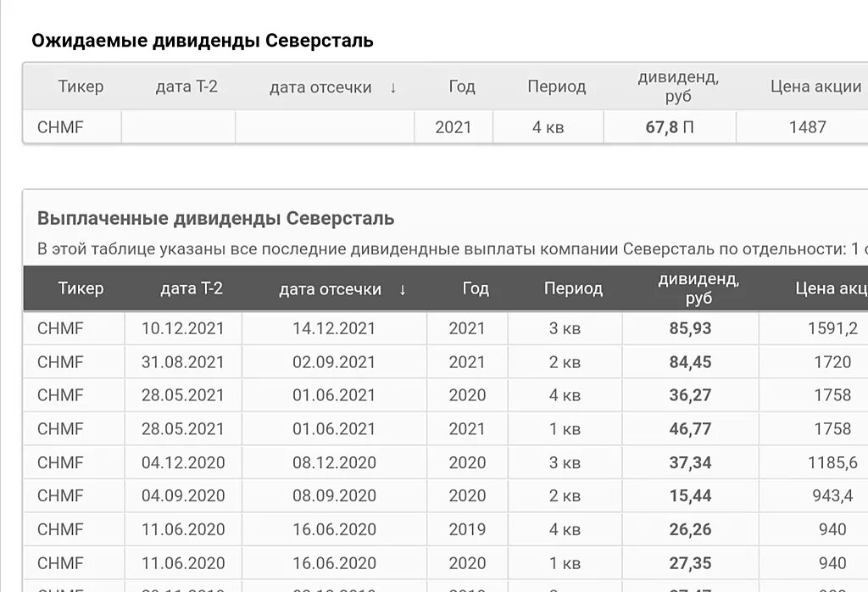Select year 2019 in the 26,26 row
The height and width of the screenshot is (592, 868).
[x=467, y=529]
